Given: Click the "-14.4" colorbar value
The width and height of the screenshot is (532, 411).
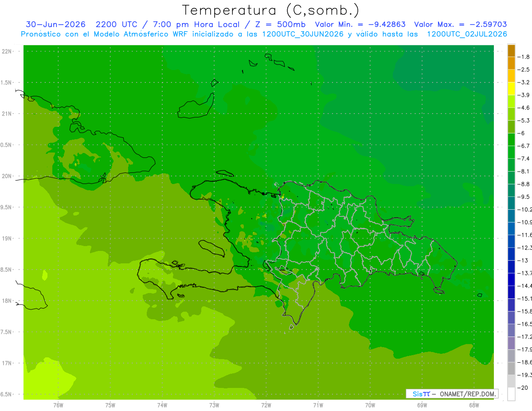Looking at the screenshot, I should [525, 286].
